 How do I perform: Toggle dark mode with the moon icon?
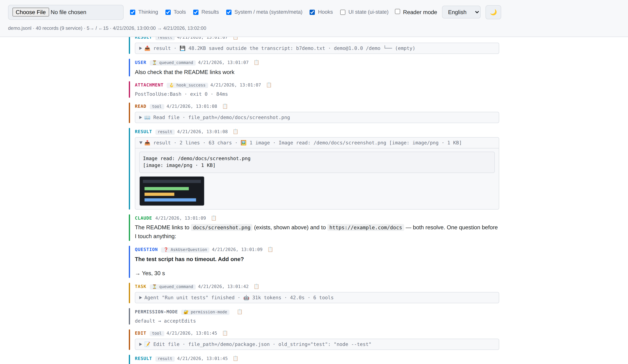point(493,12)
